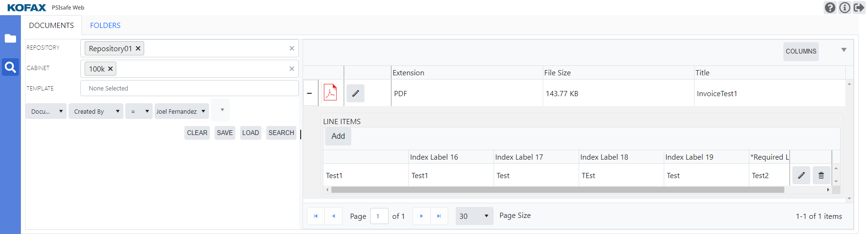This screenshot has width=868, height=234.
Task: Click the information icon in the header
Action: (x=844, y=8)
